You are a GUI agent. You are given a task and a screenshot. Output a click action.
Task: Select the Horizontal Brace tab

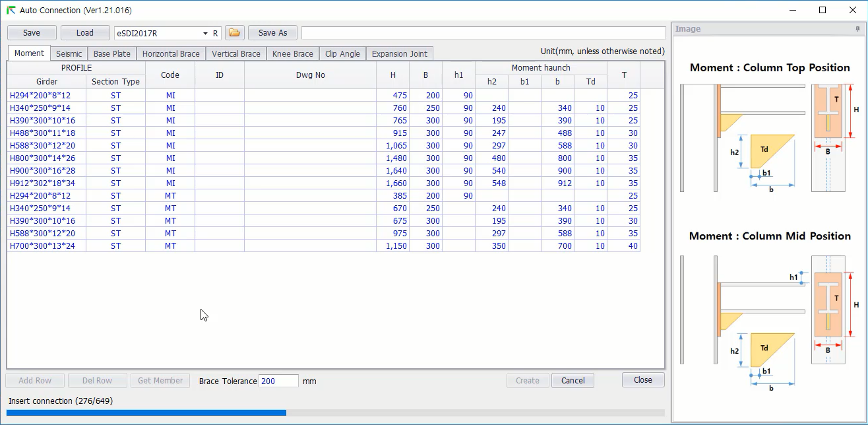click(171, 54)
